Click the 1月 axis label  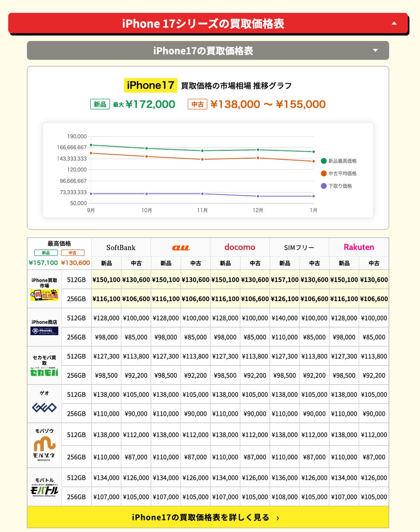[x=314, y=210]
